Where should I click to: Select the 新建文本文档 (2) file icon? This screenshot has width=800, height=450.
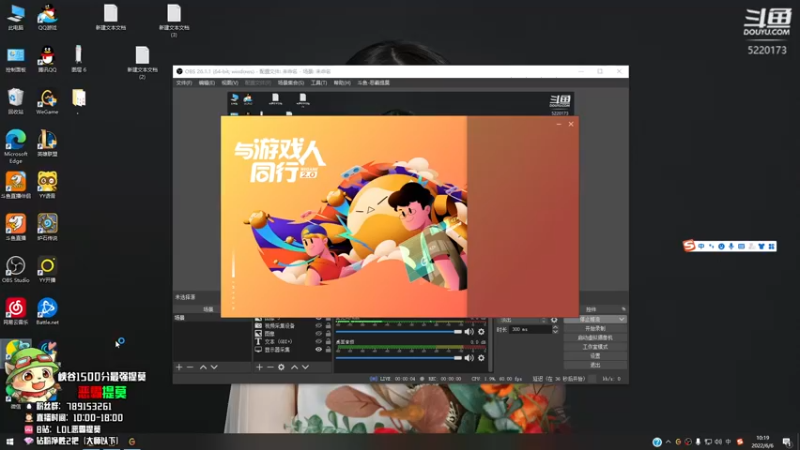142,62
